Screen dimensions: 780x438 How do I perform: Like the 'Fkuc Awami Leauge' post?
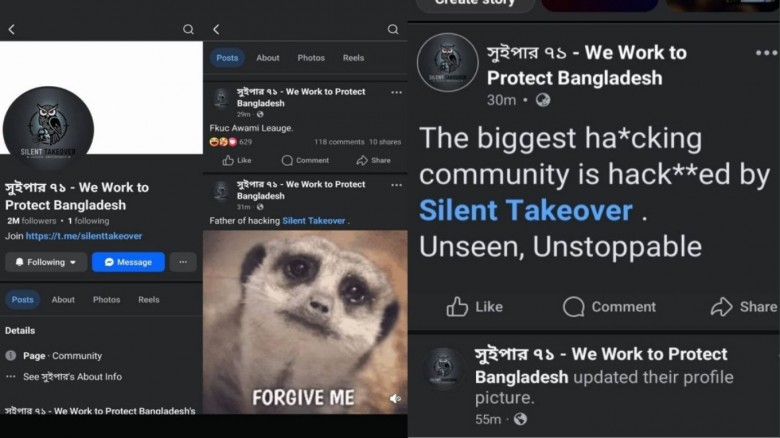tap(237, 160)
